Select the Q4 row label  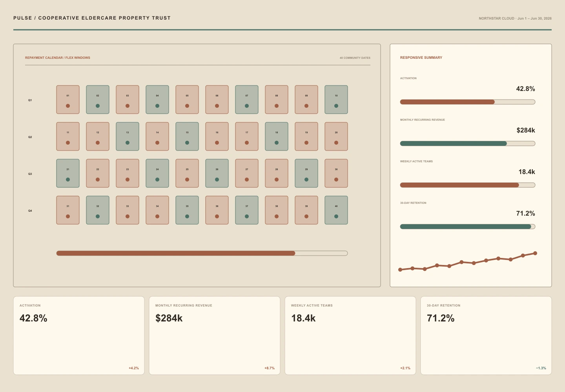pyautogui.click(x=30, y=211)
